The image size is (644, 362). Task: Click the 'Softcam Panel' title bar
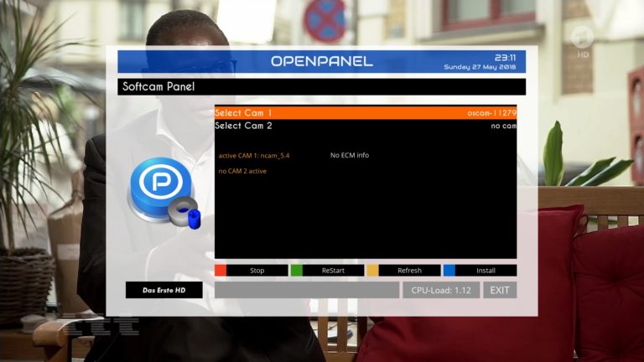tap(322, 86)
